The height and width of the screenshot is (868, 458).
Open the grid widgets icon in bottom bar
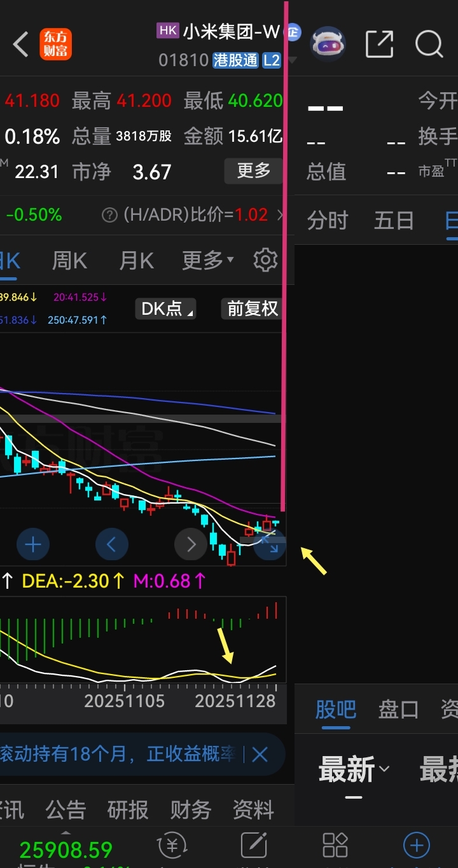coord(335,846)
